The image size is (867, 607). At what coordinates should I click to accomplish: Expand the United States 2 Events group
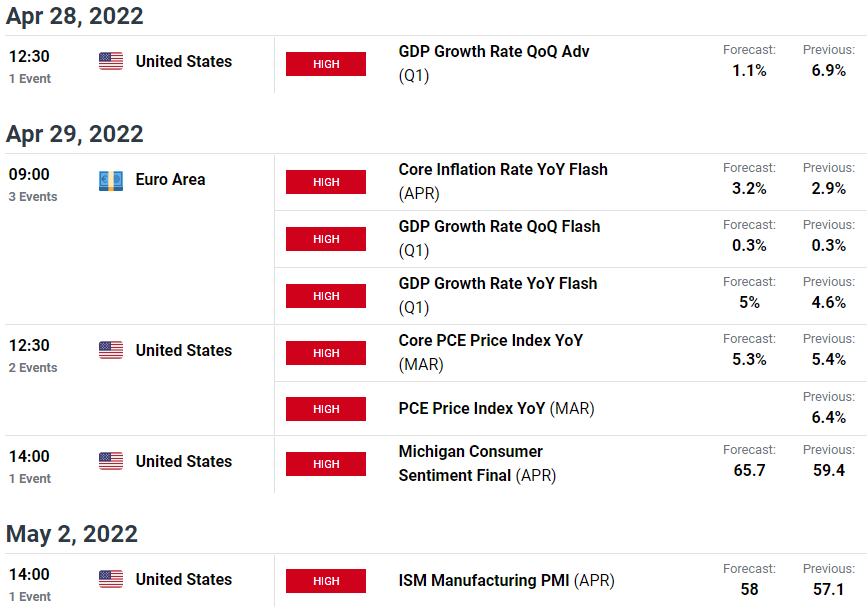[33, 368]
